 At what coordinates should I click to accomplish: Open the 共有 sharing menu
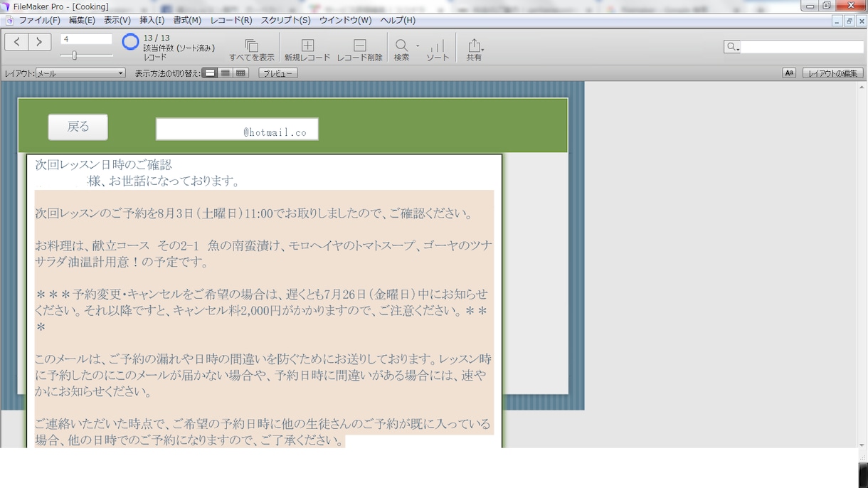pos(474,50)
